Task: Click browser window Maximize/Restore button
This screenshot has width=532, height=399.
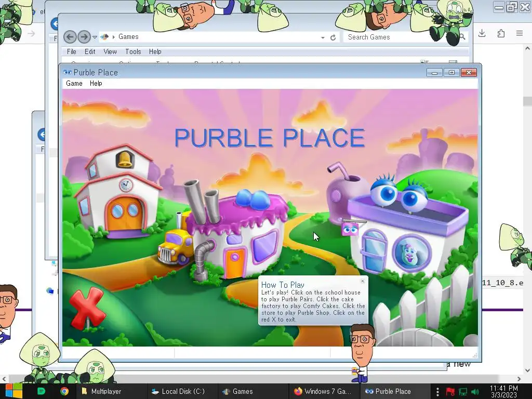Action: (512, 7)
